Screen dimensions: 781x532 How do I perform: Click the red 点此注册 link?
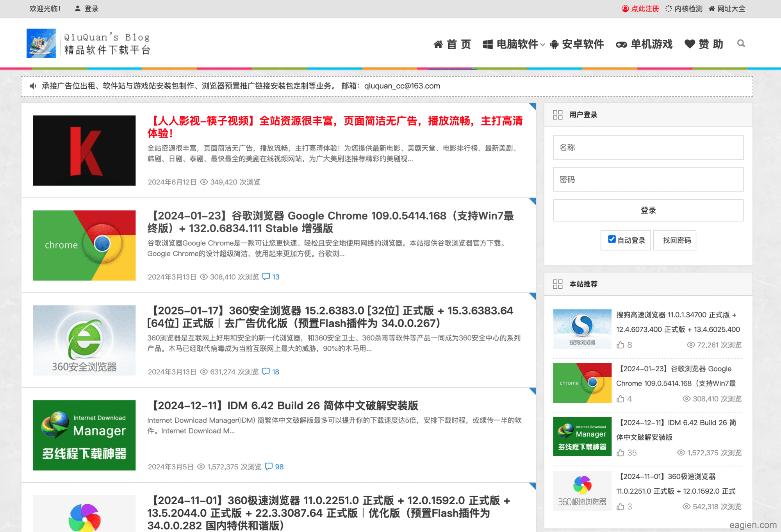[x=644, y=9]
